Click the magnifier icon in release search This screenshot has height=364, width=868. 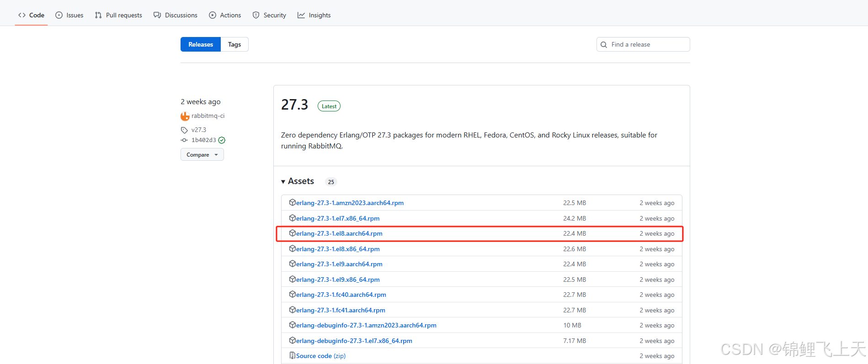[604, 45]
